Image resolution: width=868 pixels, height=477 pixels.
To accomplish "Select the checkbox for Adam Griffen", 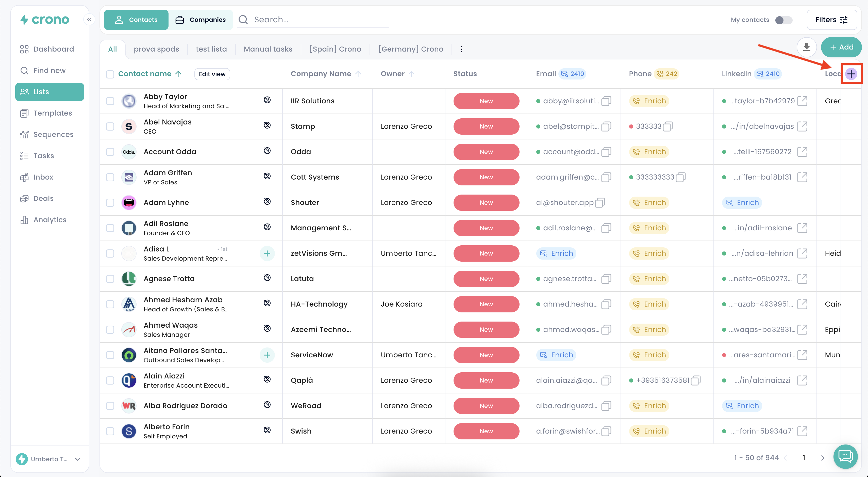I will [110, 177].
